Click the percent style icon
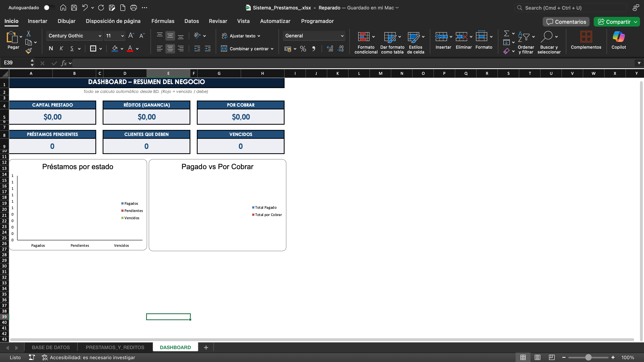The height and width of the screenshot is (362, 644). (x=303, y=49)
